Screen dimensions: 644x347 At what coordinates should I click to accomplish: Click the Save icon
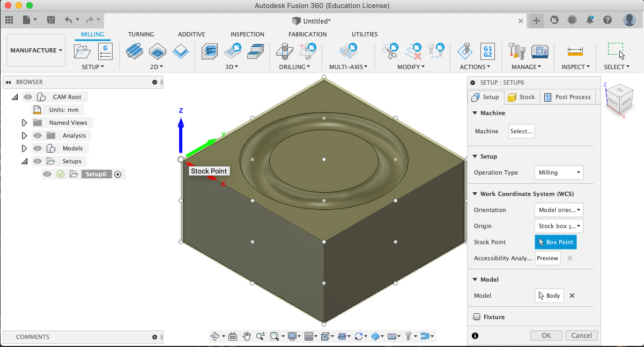coord(51,20)
